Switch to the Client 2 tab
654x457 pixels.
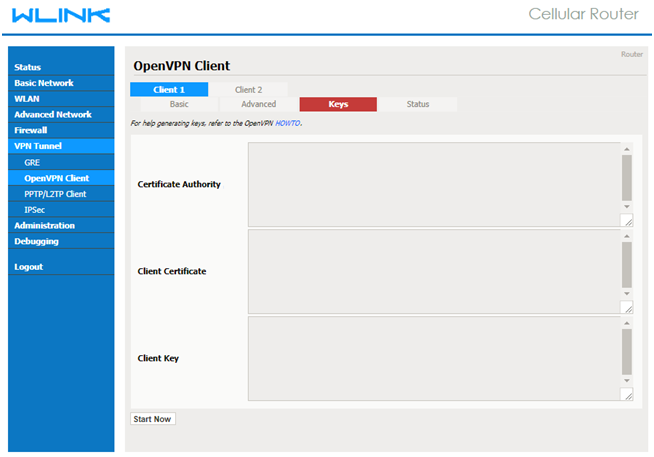tap(248, 89)
